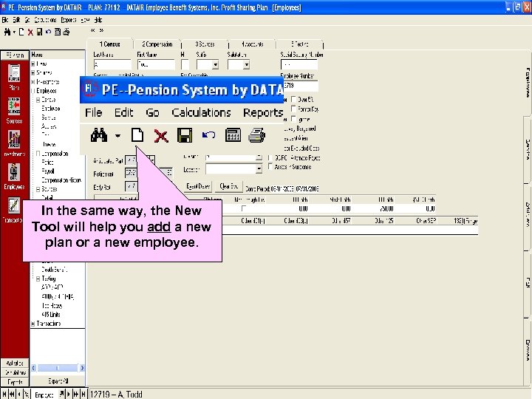Click the double-right fast-forward arrow in bottom navigator
Screen dimensions: 532x399
[75, 394]
